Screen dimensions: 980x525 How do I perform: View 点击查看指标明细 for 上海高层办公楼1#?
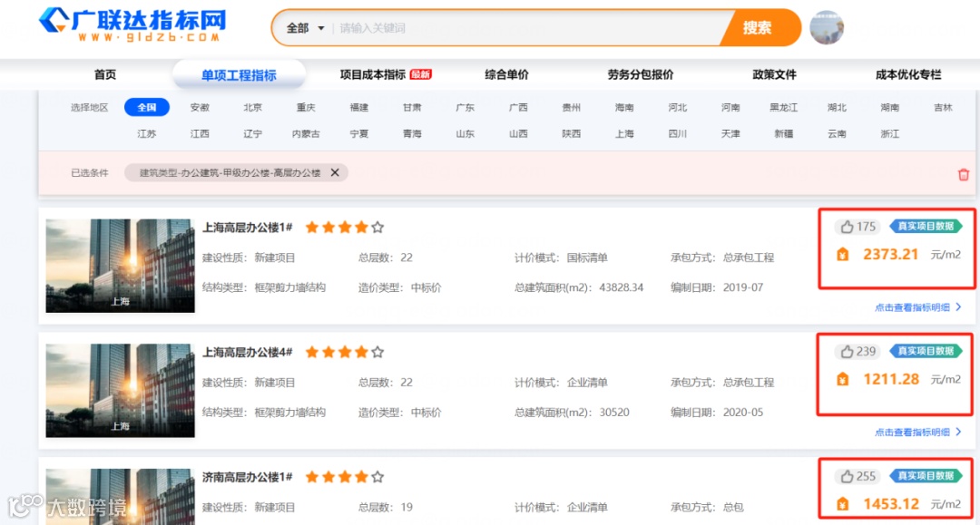[918, 307]
